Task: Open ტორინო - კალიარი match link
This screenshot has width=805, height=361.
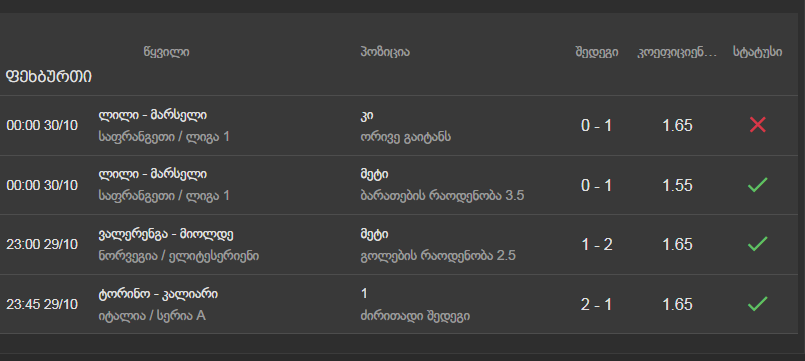Action: point(158,294)
